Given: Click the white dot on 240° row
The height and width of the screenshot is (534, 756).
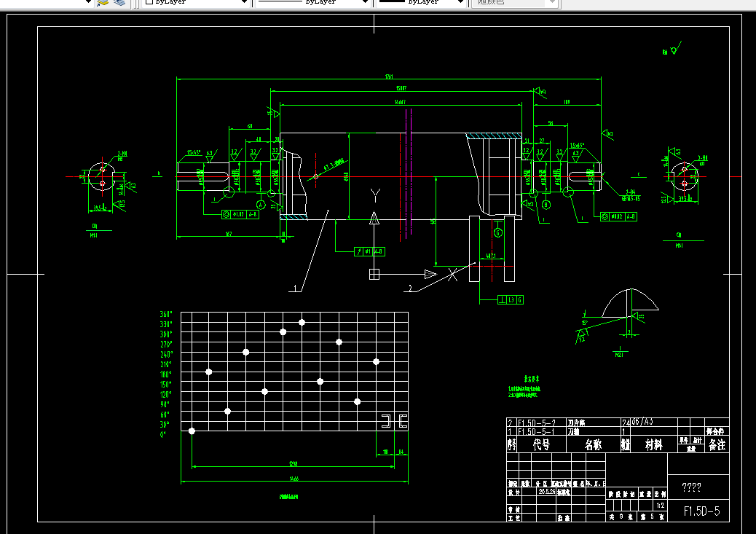Looking at the screenshot, I should click(246, 352).
